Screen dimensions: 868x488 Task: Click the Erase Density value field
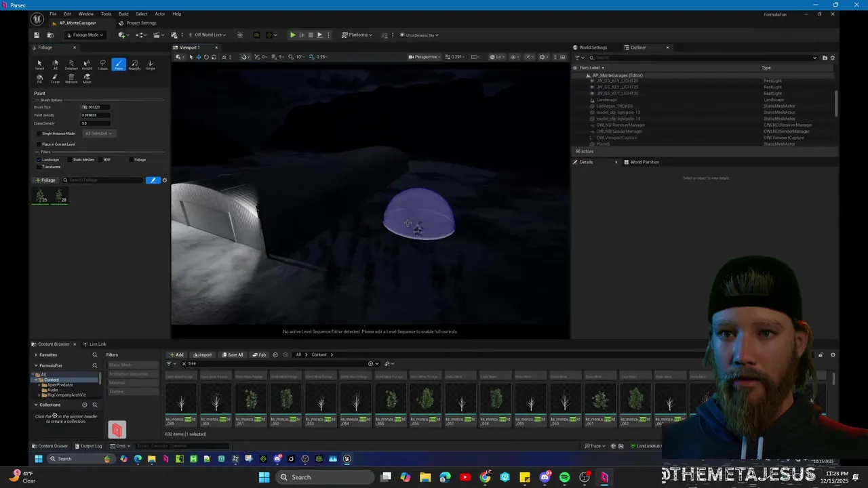pos(95,123)
